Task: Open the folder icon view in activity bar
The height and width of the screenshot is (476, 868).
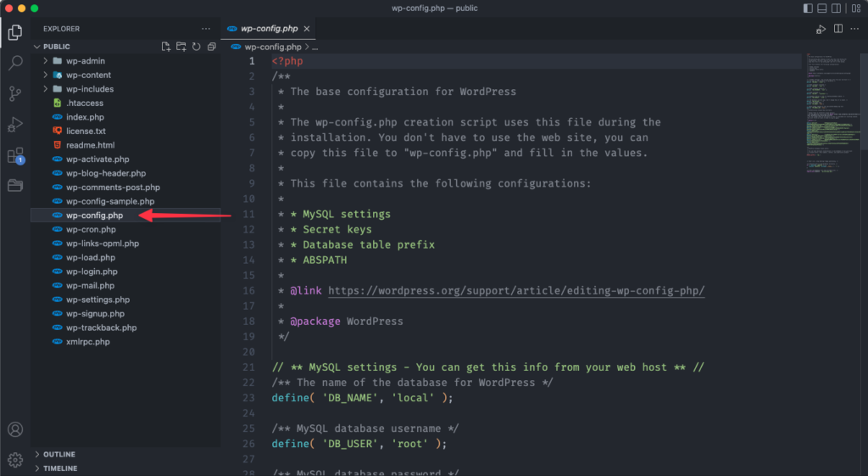Action: point(15,185)
